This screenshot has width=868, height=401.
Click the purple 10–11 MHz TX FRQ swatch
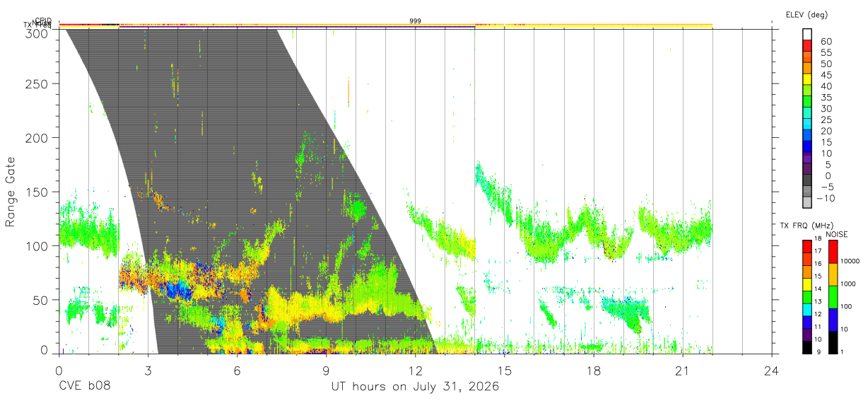pos(807,335)
